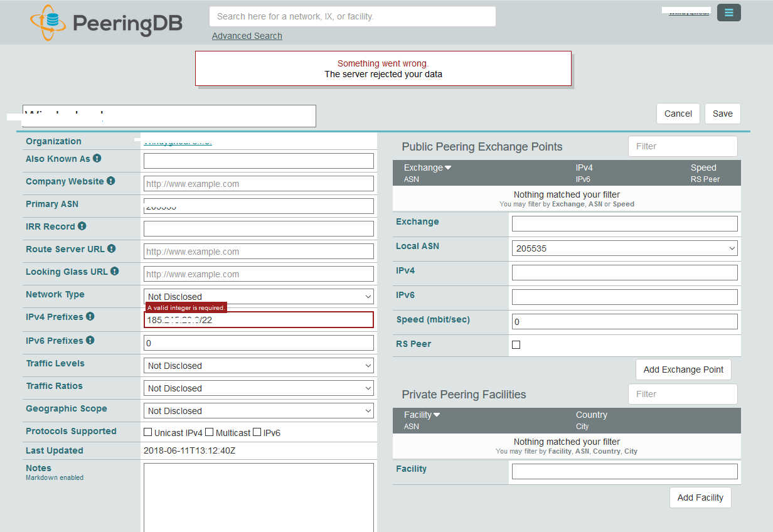Open the Traffic Ratios dropdown
Image resolution: width=773 pixels, height=532 pixels.
(259, 388)
